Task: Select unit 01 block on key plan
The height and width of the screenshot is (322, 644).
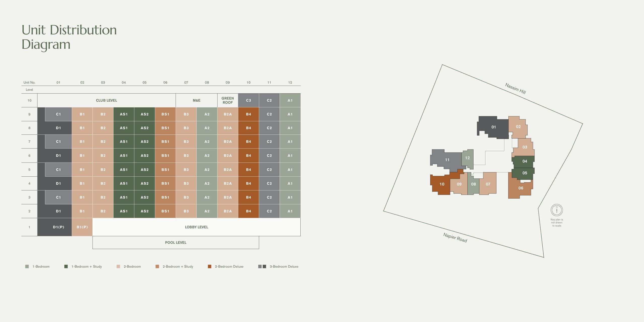Action: (493, 127)
